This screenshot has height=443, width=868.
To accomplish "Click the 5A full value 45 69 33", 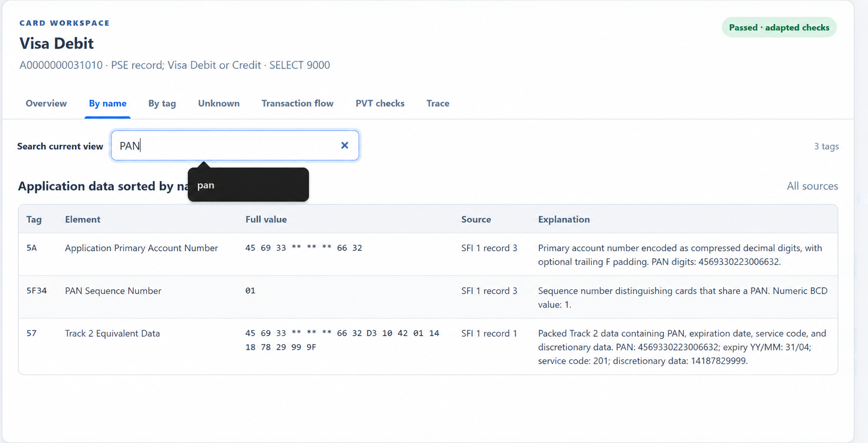I will point(304,248).
